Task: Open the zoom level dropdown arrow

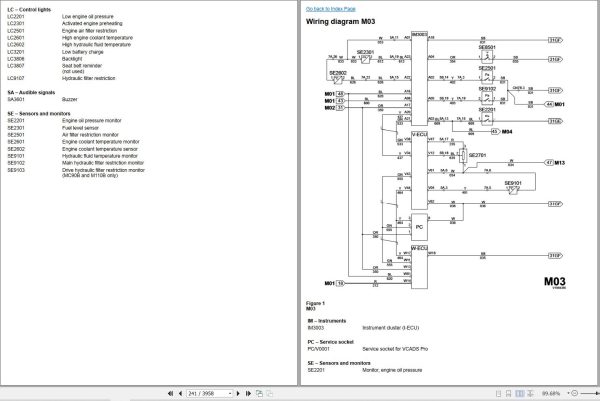Action: [568, 393]
